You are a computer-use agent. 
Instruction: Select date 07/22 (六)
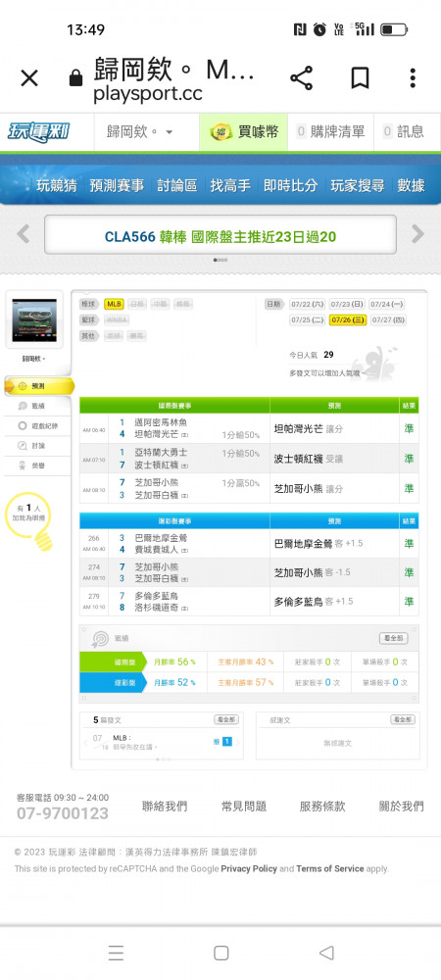pyautogui.click(x=308, y=304)
